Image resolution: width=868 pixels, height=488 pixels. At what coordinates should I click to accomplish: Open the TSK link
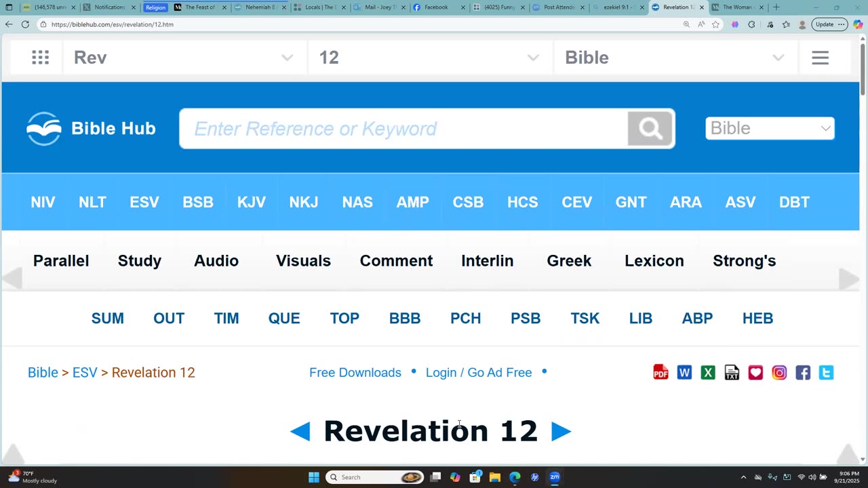585,318
